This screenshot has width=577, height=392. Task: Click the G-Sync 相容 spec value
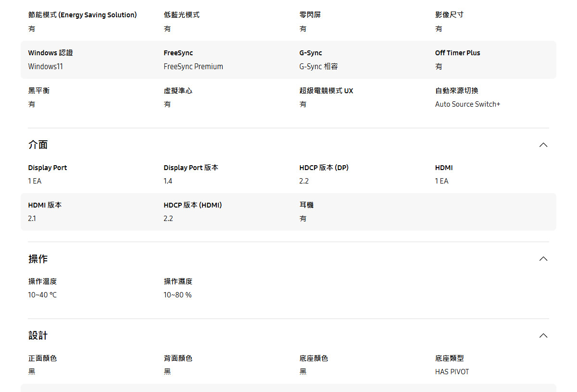pyautogui.click(x=318, y=66)
